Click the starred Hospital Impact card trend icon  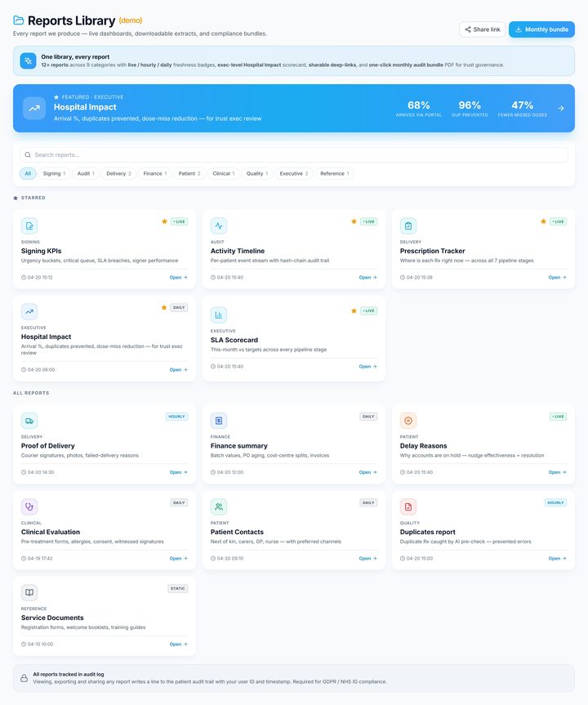tap(29, 311)
